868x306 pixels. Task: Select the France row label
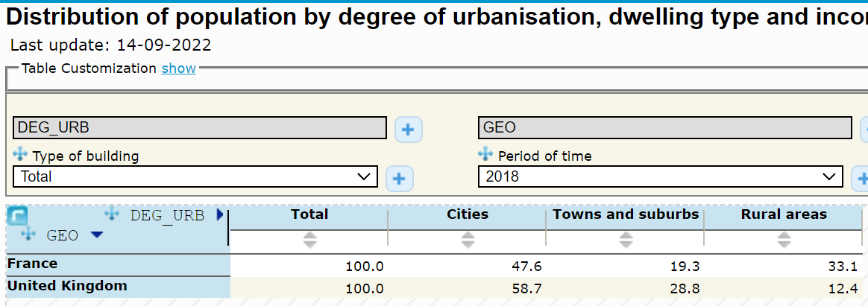(32, 264)
